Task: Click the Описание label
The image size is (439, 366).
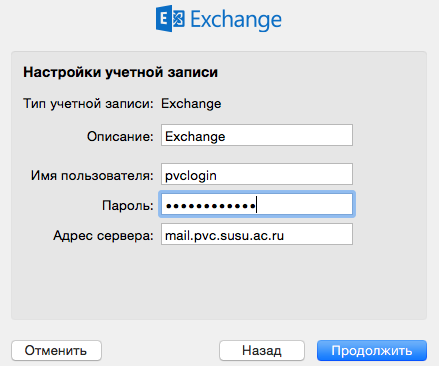Action: tap(120, 136)
